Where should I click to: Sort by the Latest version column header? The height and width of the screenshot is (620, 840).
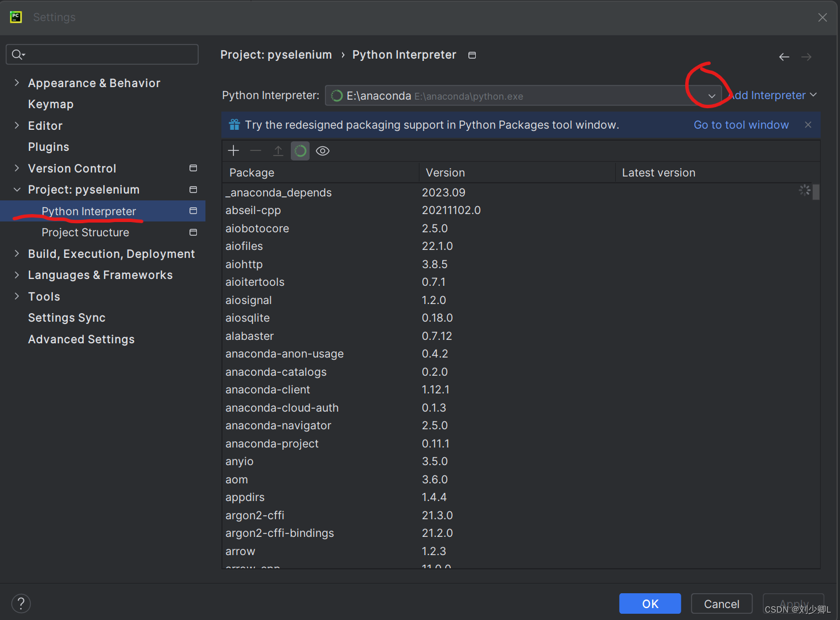point(718,173)
